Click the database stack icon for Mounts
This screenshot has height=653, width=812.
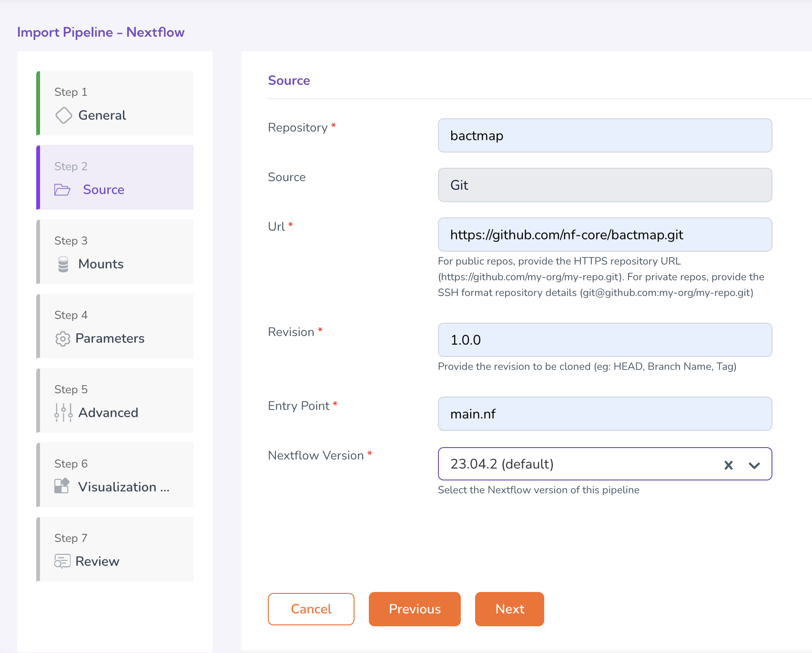pyautogui.click(x=63, y=264)
